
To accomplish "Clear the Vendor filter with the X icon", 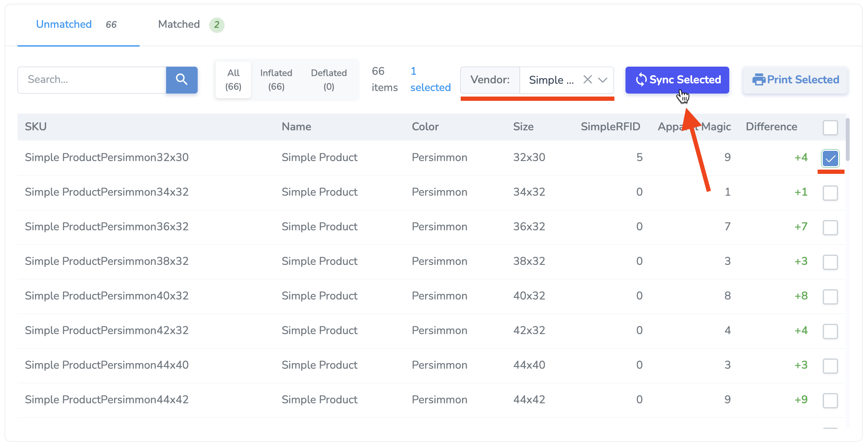I will 587,79.
